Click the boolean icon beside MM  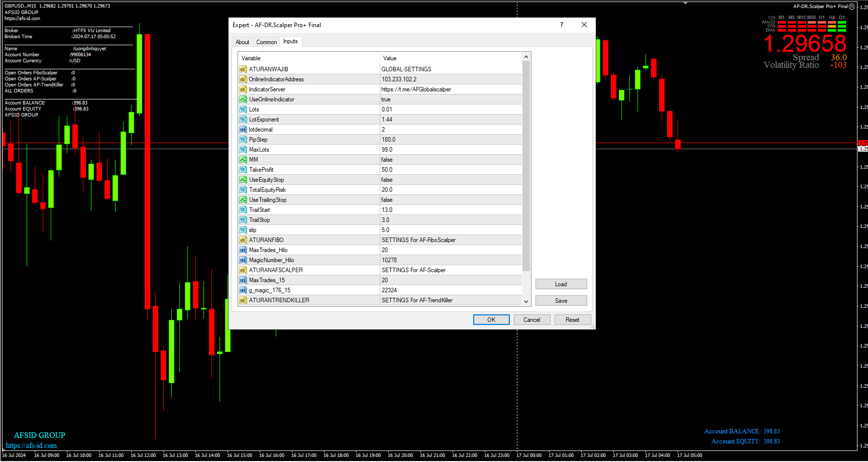243,160
